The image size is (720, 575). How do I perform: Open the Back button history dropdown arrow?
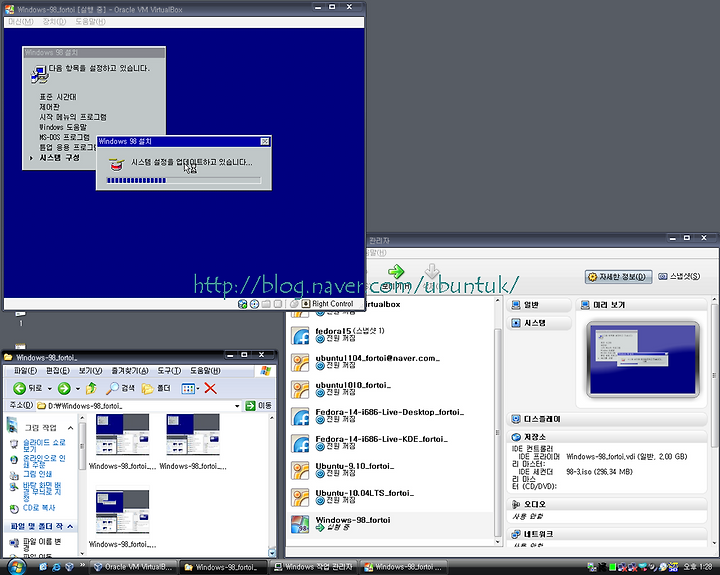coord(49,389)
